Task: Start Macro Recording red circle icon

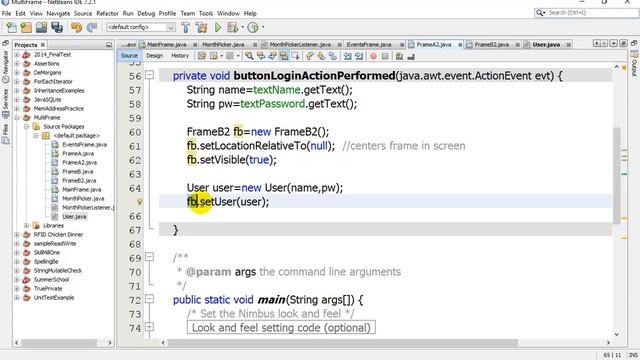Action: [x=373, y=56]
